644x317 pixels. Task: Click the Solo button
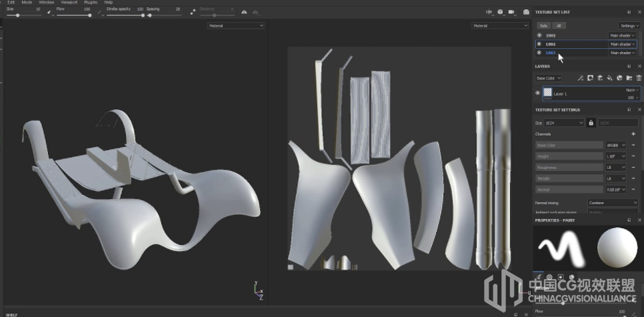click(x=543, y=25)
